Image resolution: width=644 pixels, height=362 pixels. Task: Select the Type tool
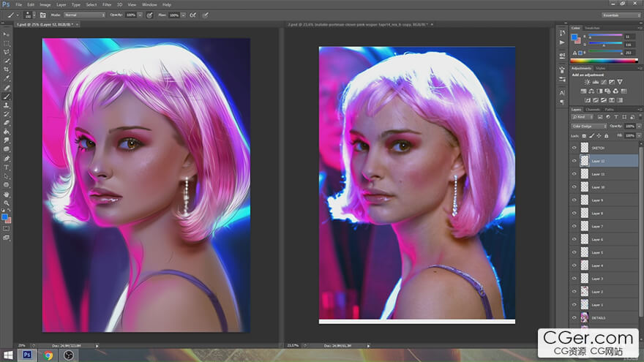(6, 167)
